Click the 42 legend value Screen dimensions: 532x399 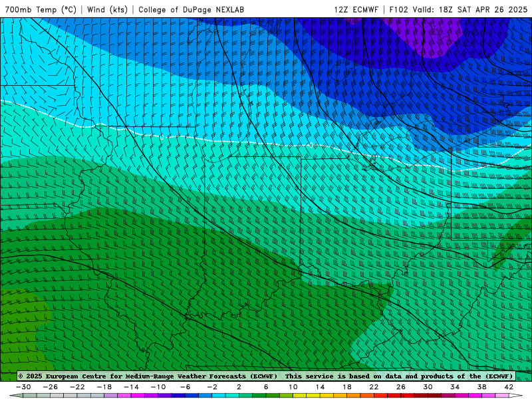coord(509,387)
